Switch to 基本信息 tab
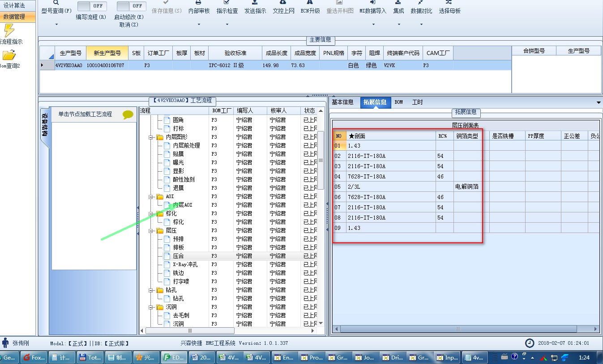The width and height of the screenshot is (603, 364). point(342,102)
